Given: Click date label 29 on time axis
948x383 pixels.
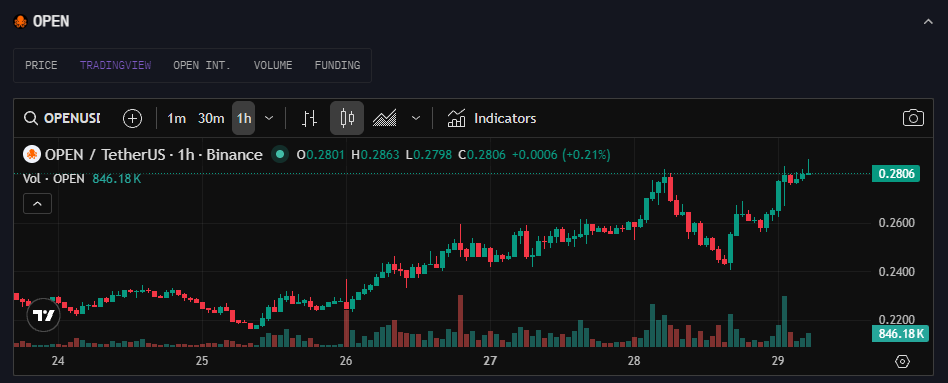Looking at the screenshot, I should pos(778,361).
